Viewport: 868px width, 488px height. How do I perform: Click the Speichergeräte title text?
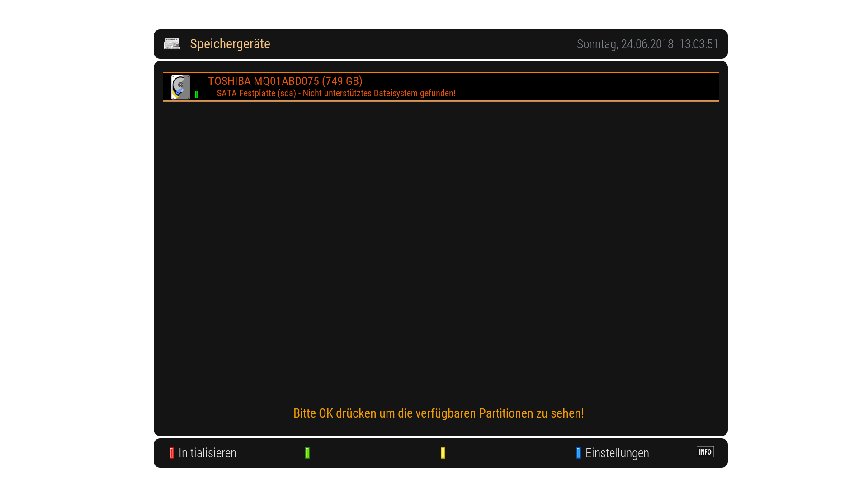click(x=230, y=44)
